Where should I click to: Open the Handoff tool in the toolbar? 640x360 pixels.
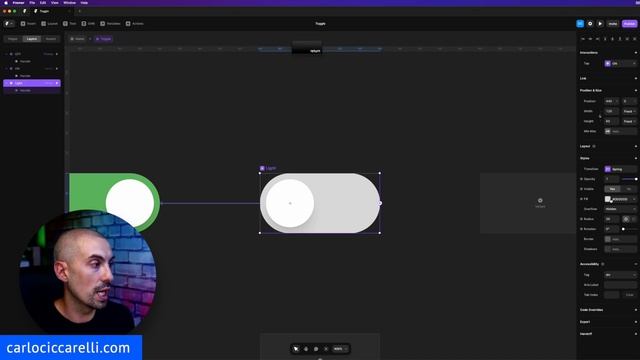(x=110, y=24)
